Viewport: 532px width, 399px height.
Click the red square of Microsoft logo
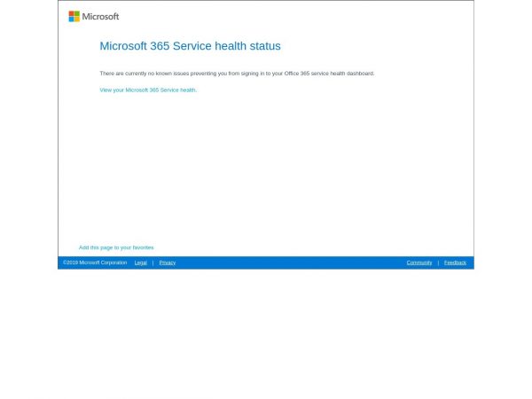coord(72,13)
